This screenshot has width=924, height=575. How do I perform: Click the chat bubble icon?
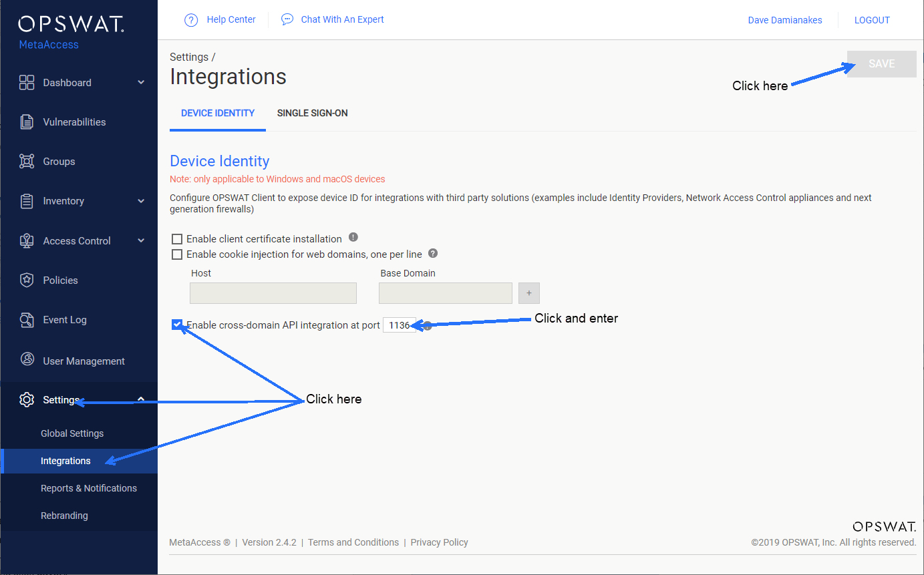coord(287,19)
